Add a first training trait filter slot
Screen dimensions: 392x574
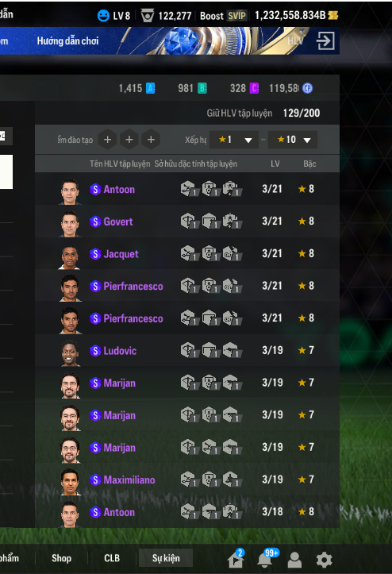(x=108, y=140)
